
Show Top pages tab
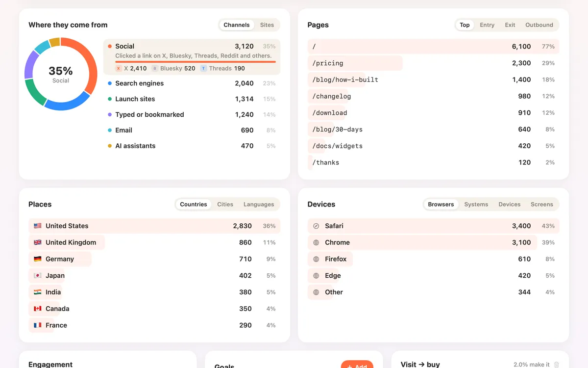pos(465,25)
